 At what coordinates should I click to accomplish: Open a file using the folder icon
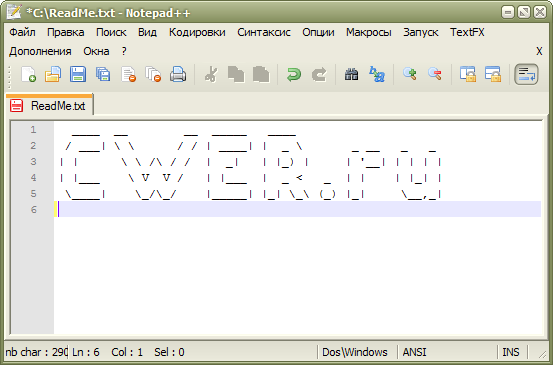[x=53, y=74]
